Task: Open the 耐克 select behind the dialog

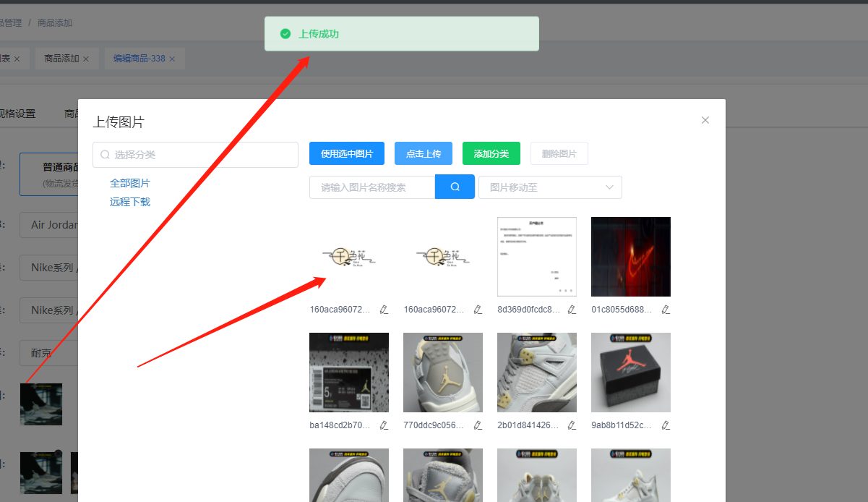Action: [48, 353]
